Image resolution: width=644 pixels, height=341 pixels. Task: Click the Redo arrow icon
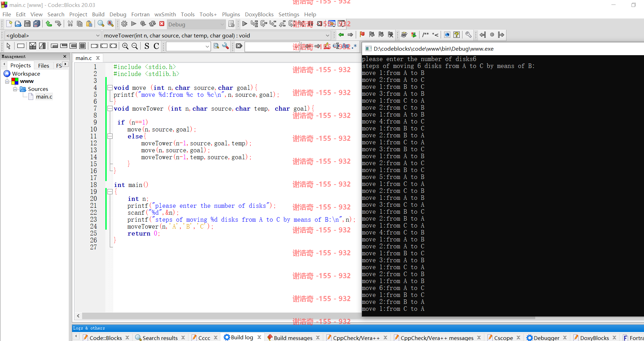58,24
